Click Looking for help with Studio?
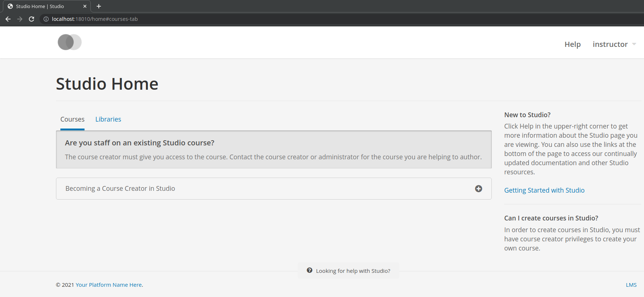The image size is (644, 297). click(x=348, y=271)
